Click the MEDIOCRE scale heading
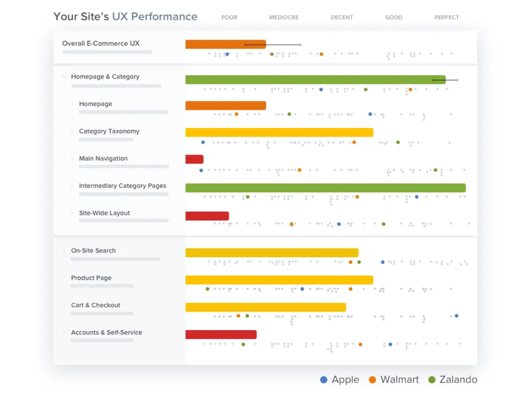The width and height of the screenshot is (532, 394). (x=284, y=17)
